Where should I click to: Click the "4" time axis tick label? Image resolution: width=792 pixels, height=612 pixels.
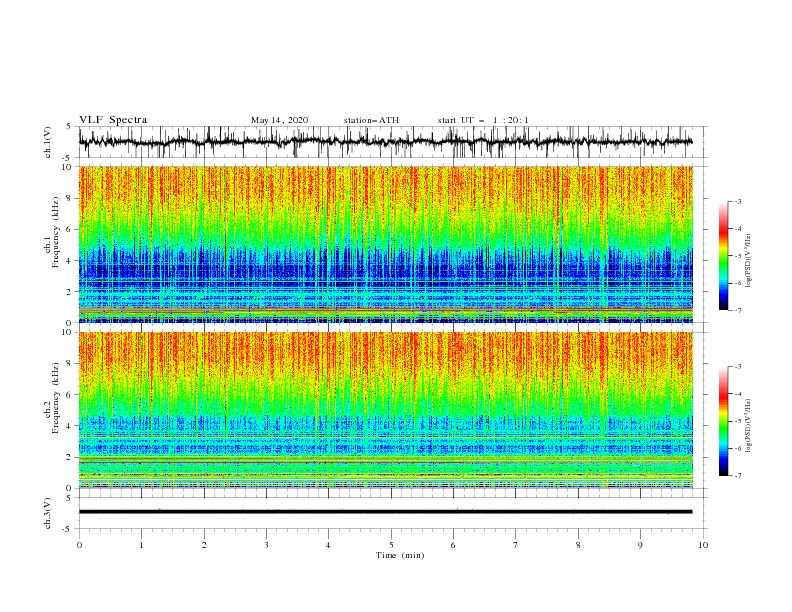click(x=328, y=545)
